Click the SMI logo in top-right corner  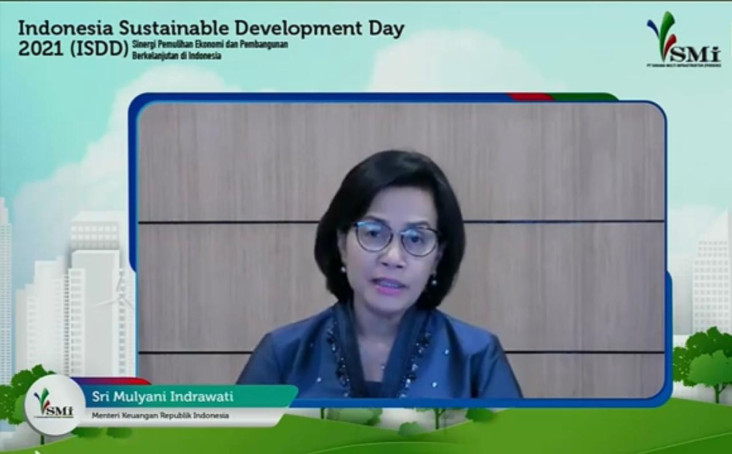(683, 39)
